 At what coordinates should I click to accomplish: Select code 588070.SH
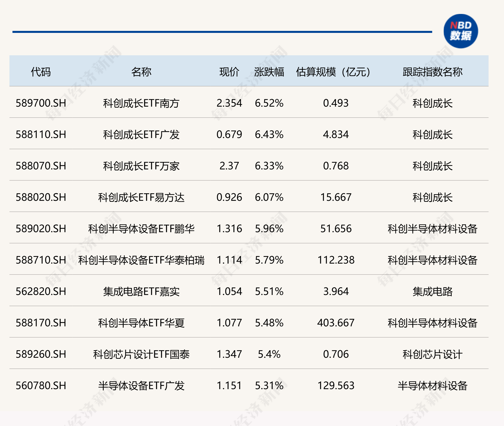(41, 166)
